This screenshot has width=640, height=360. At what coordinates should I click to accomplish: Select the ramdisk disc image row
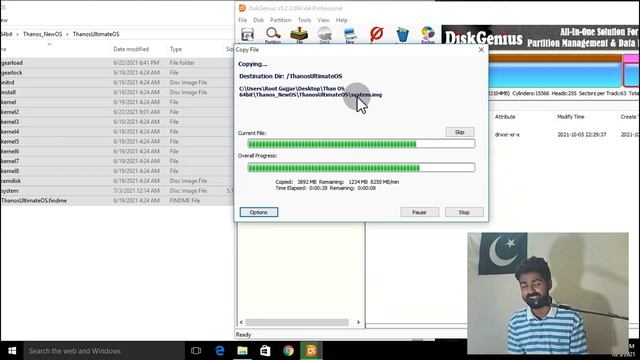pyautogui.click(x=117, y=181)
